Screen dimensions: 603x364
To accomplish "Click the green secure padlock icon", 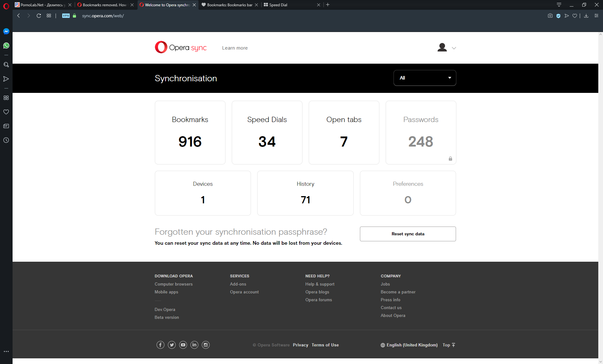I will [x=74, y=16].
